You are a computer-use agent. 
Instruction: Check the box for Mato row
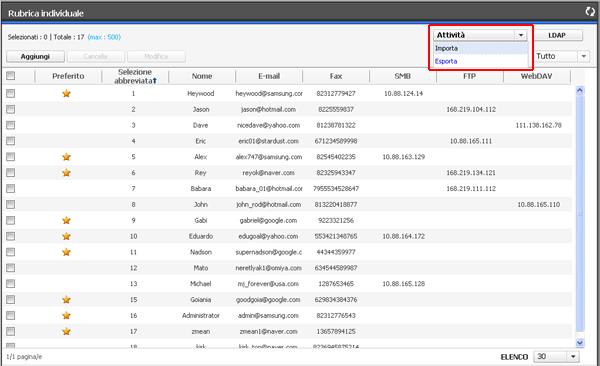(11, 268)
